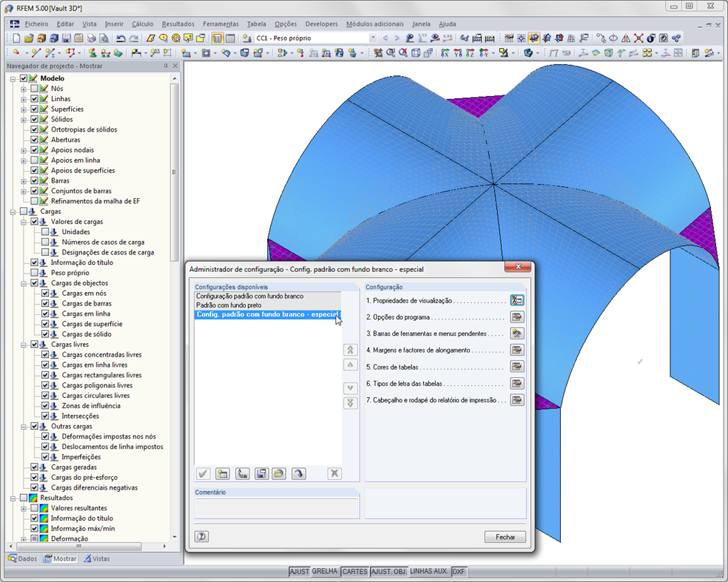Open the Cálculo menu

(x=142, y=24)
